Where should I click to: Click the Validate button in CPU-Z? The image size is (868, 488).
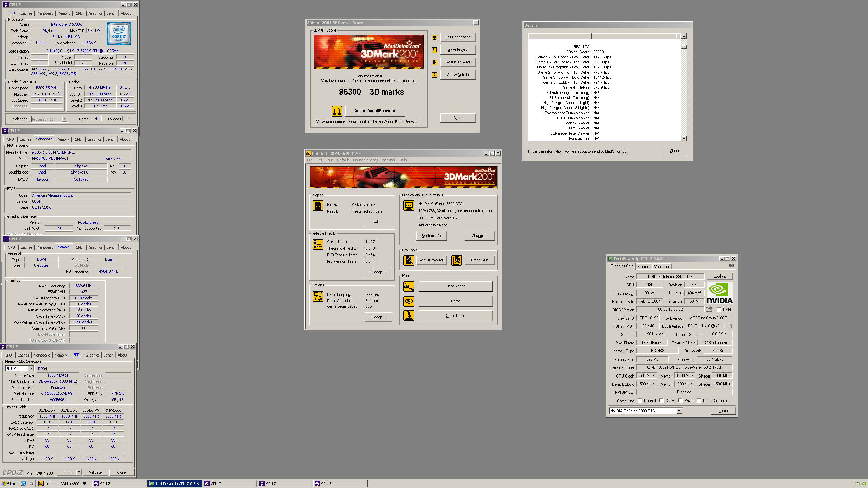95,472
